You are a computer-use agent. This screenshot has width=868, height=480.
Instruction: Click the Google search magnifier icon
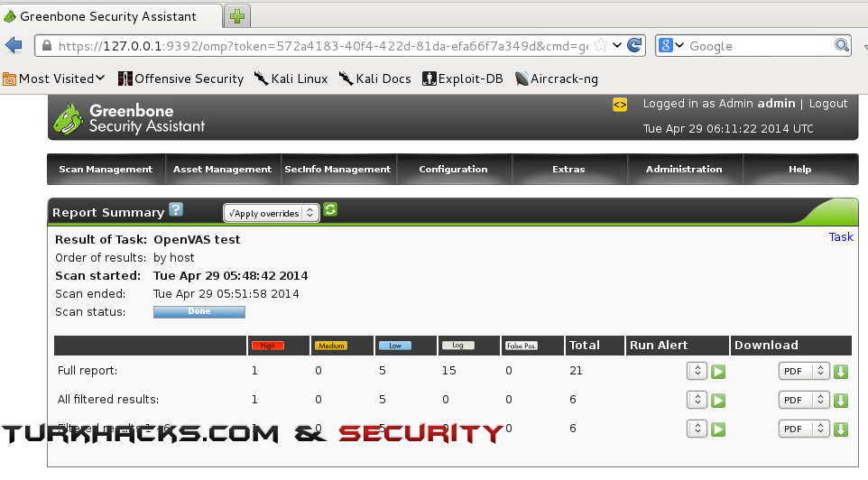click(x=842, y=45)
